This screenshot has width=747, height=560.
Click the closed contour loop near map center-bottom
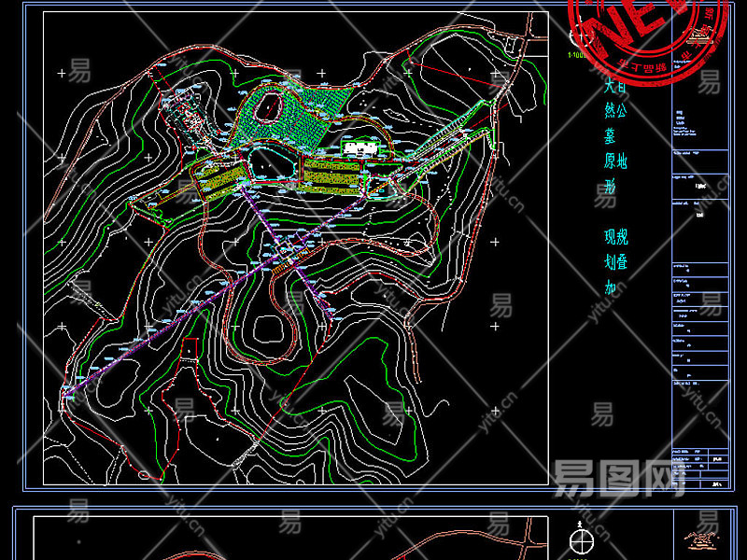point(267,329)
